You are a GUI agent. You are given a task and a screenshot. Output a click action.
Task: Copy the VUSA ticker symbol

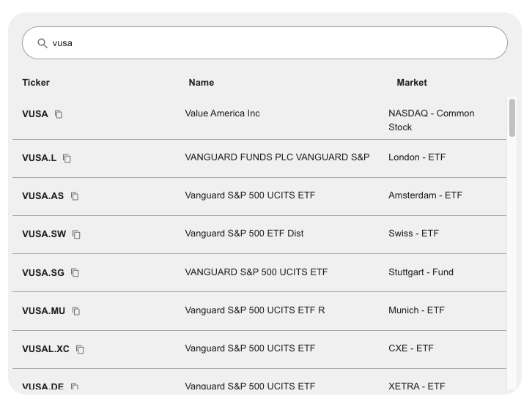(59, 114)
